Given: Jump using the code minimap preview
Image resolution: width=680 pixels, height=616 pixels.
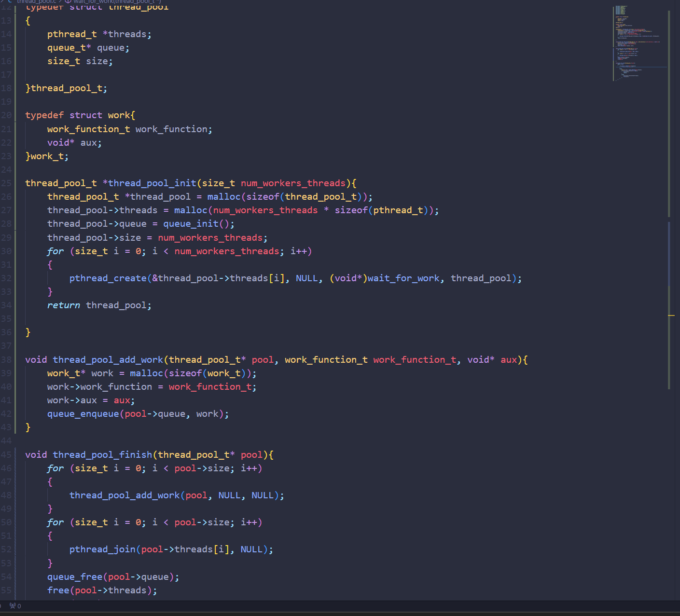Looking at the screenshot, I should coord(639,43).
